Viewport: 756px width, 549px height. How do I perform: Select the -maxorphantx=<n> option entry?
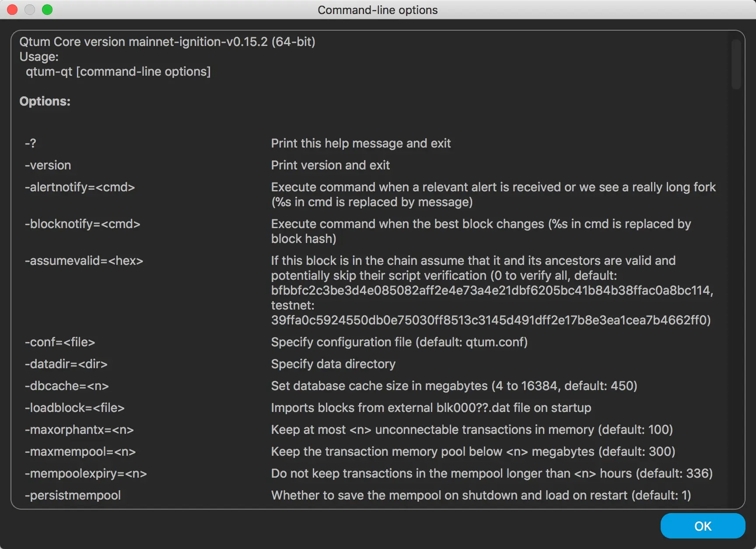tap(79, 430)
